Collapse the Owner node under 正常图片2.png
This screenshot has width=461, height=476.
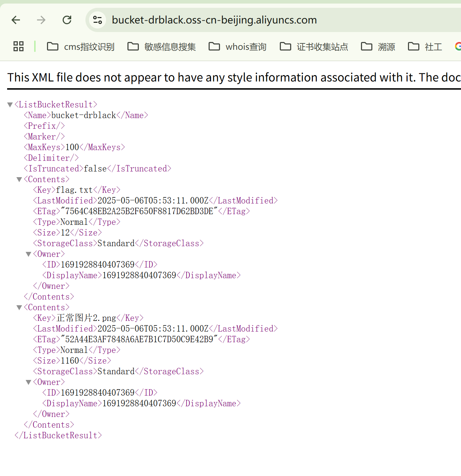point(28,382)
